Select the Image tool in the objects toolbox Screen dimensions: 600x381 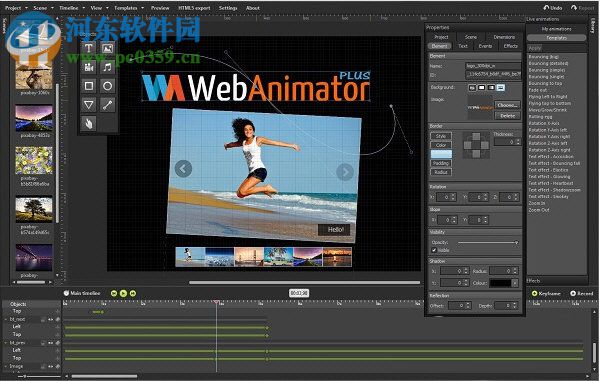click(108, 48)
